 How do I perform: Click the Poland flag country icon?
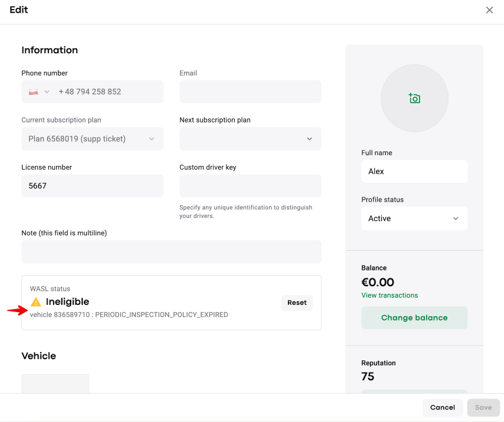(x=34, y=92)
